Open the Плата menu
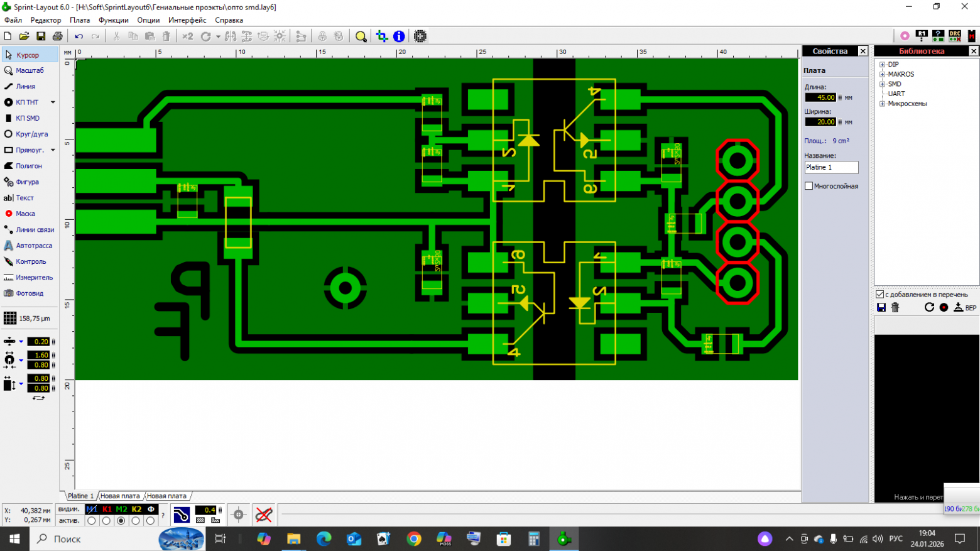The image size is (980, 551). click(x=80, y=20)
